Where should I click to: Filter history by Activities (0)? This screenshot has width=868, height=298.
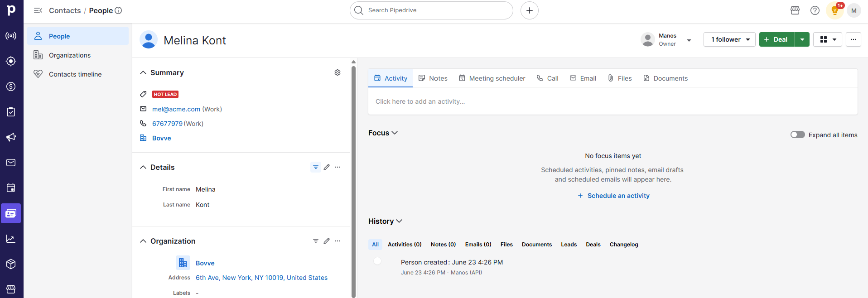click(405, 245)
